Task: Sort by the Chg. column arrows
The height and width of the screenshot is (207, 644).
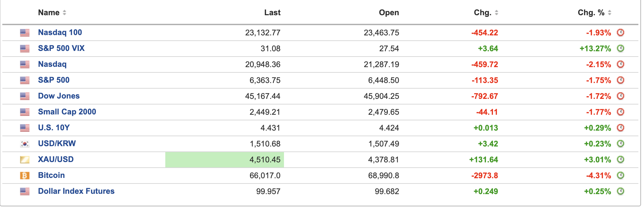Action: click(x=496, y=13)
